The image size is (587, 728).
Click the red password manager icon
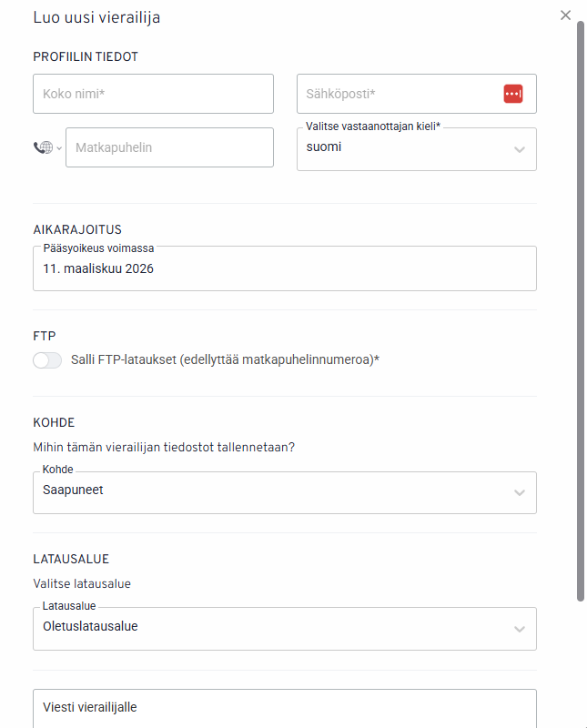tap(513, 94)
